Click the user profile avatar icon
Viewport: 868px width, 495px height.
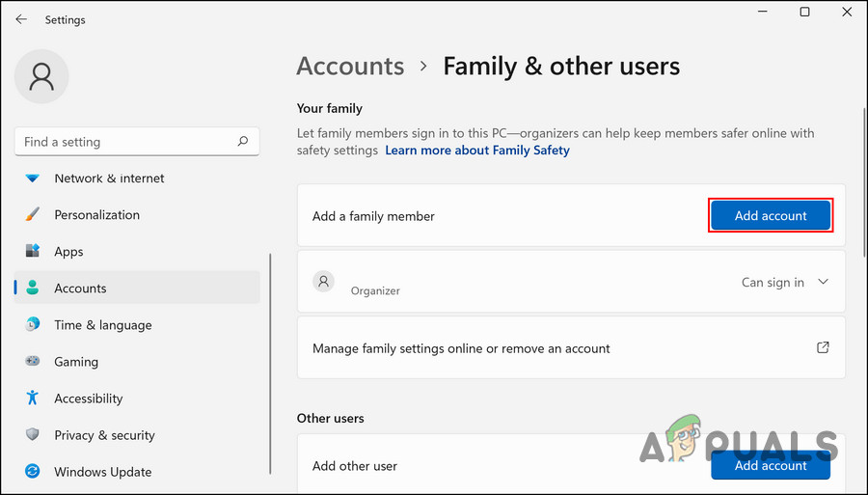[x=43, y=76]
